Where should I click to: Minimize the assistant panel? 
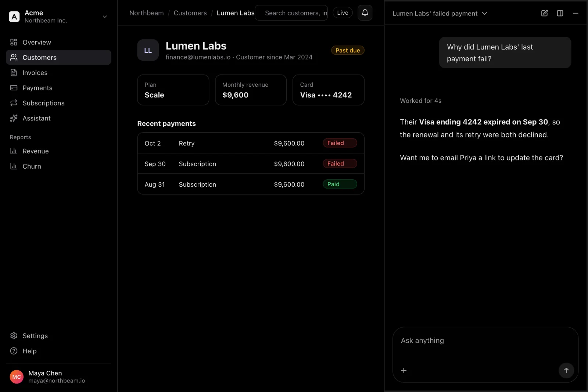point(576,13)
